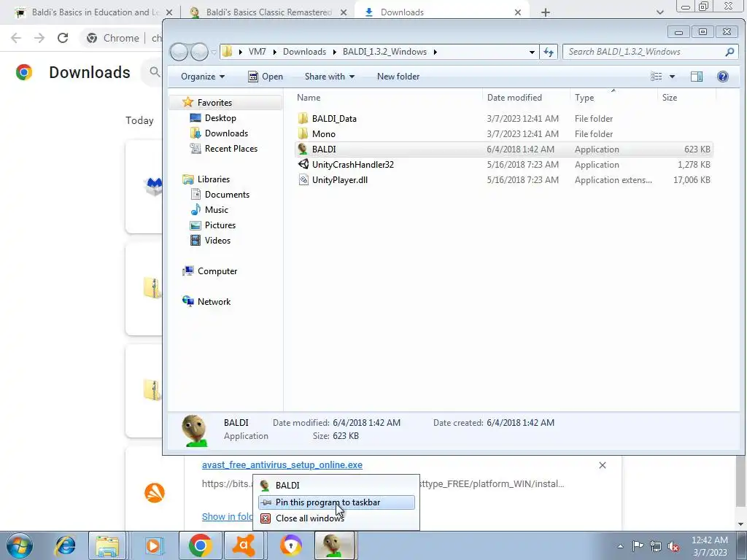Switch to Baldi's Basics in Education tab
The image size is (747, 560).
(x=93, y=12)
